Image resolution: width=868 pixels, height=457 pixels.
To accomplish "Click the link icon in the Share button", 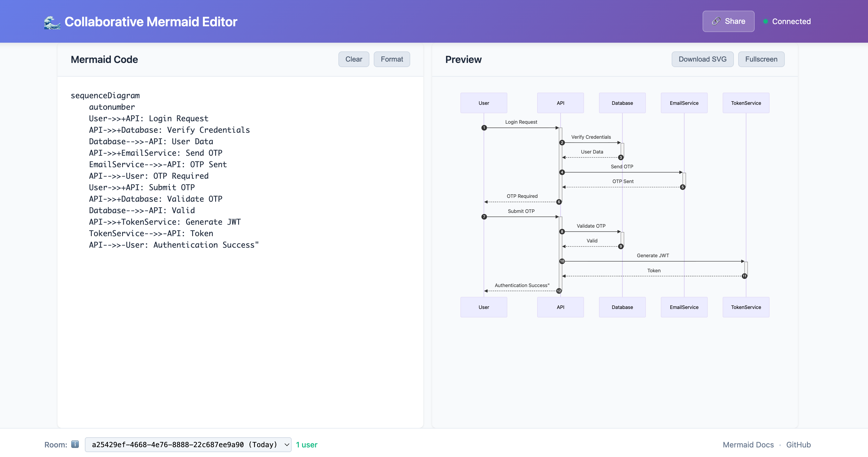I will point(716,21).
